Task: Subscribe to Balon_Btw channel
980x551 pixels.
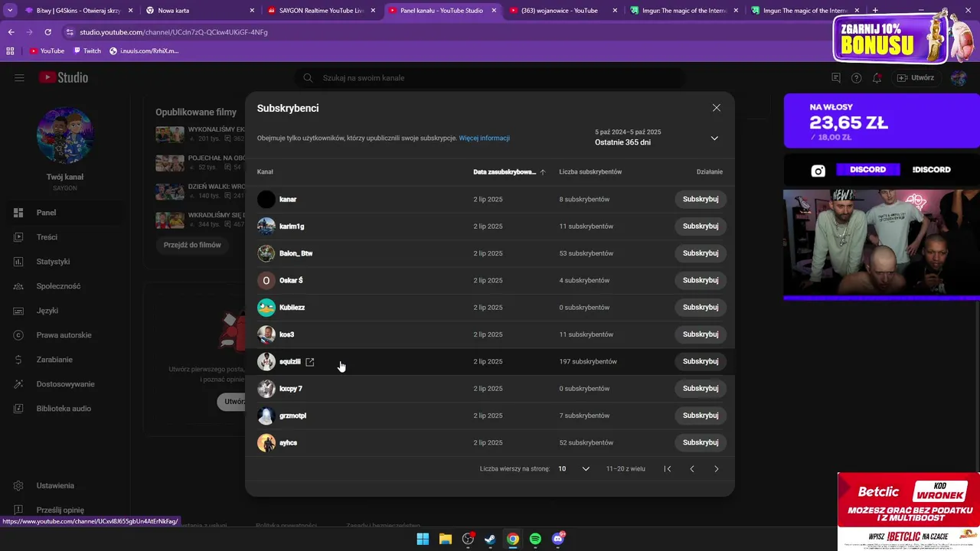Action: 701,253
